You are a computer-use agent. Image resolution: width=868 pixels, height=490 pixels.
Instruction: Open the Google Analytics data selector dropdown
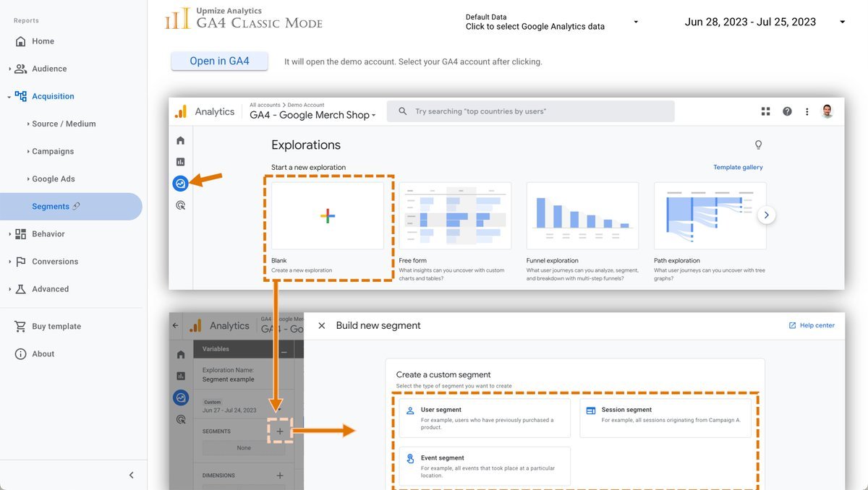[553, 22]
